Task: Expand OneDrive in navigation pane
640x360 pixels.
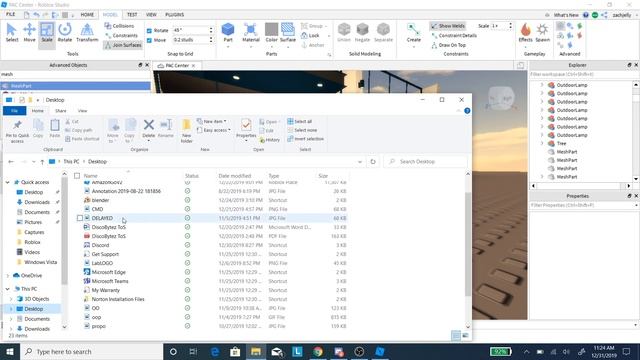Action: click(x=7, y=276)
